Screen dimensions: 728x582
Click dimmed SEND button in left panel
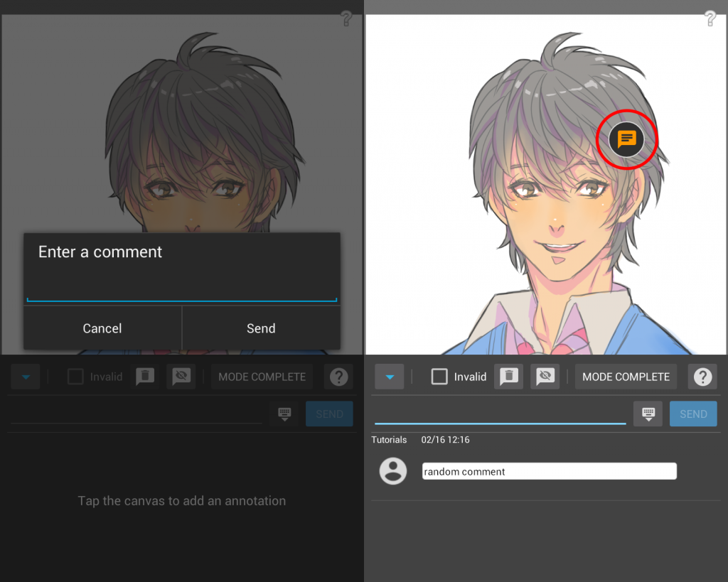pyautogui.click(x=329, y=414)
